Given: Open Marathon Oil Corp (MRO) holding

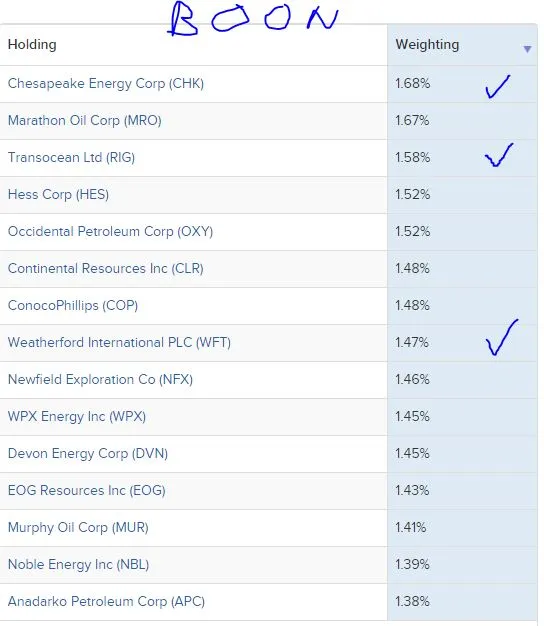Looking at the screenshot, I should [x=85, y=121].
